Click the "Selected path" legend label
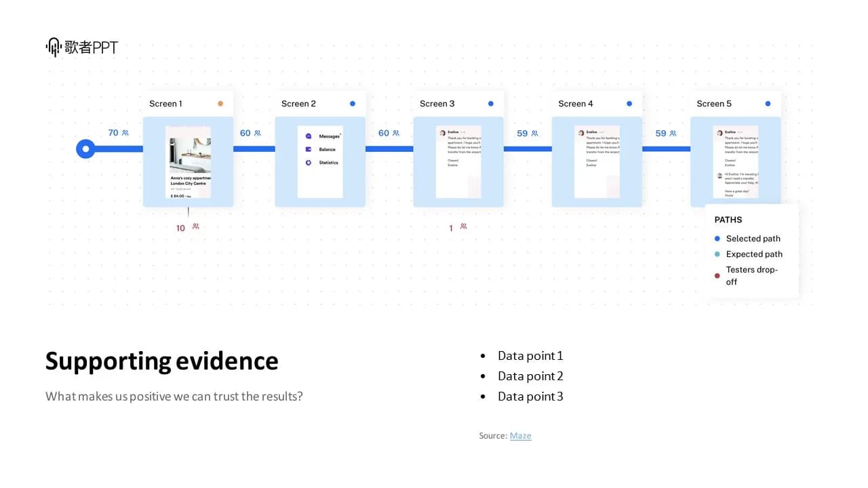868x488 pixels. click(x=753, y=239)
